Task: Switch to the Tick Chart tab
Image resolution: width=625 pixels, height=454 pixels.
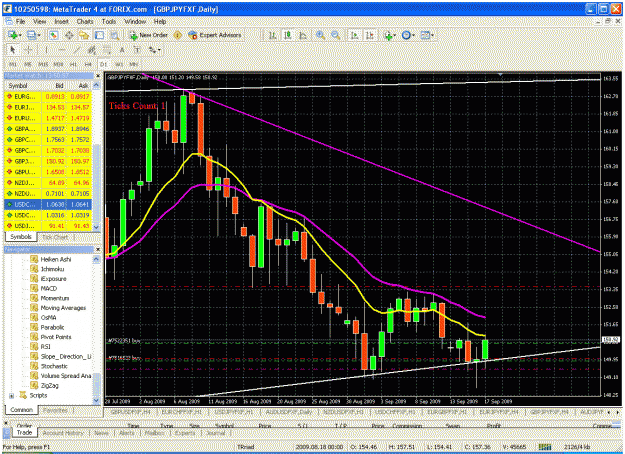Action: [55, 237]
